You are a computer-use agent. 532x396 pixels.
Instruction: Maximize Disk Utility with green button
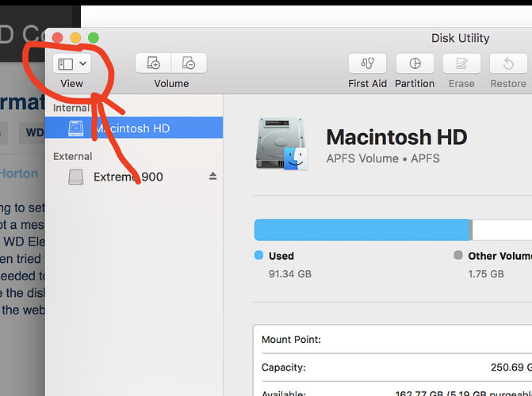pyautogui.click(x=94, y=37)
